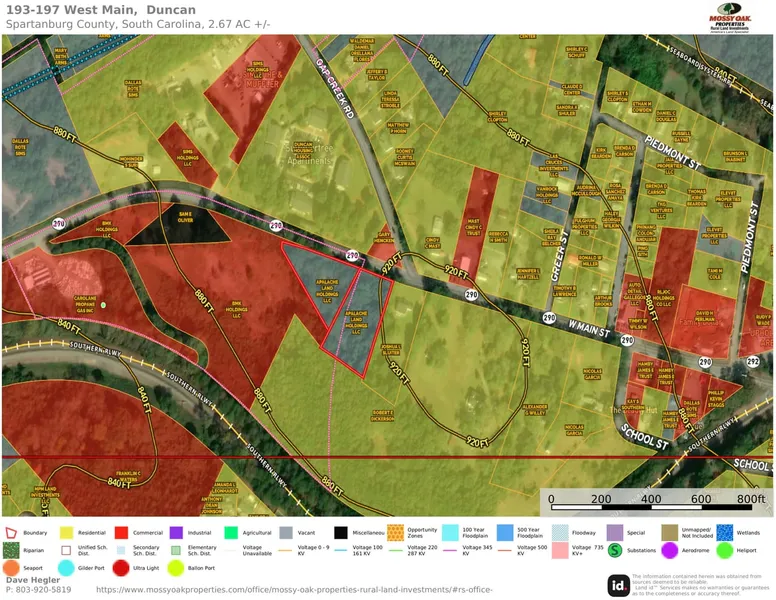Click the Land id logo icon
This screenshot has height=600, width=776.
pos(618,584)
